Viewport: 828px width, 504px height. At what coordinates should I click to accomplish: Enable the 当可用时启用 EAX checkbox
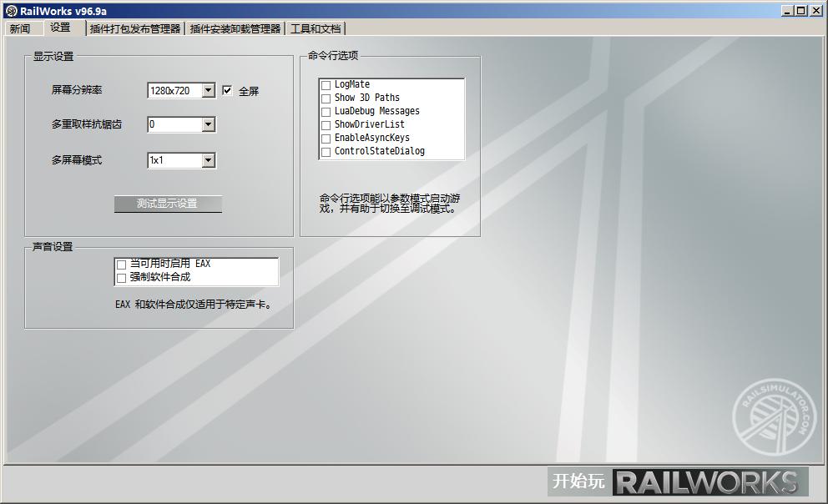pyautogui.click(x=122, y=265)
